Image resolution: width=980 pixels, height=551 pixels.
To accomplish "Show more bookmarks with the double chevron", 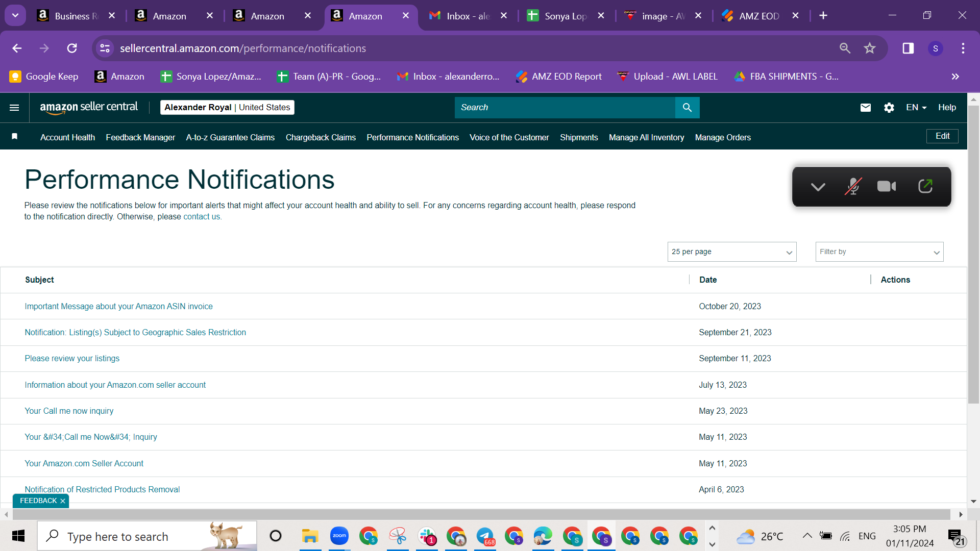I will [x=955, y=77].
